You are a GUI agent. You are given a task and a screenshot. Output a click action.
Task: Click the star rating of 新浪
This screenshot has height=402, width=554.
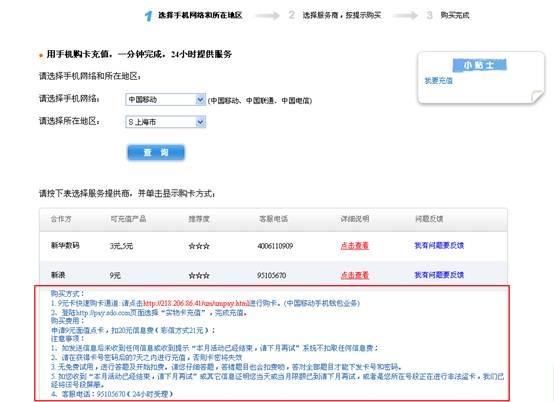pyautogui.click(x=199, y=276)
